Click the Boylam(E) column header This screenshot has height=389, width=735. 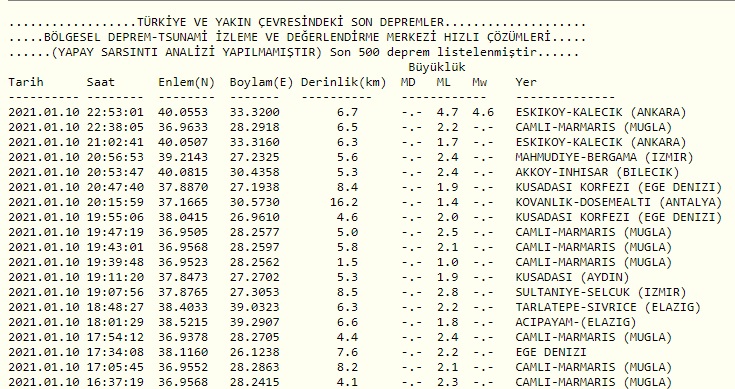(x=261, y=82)
